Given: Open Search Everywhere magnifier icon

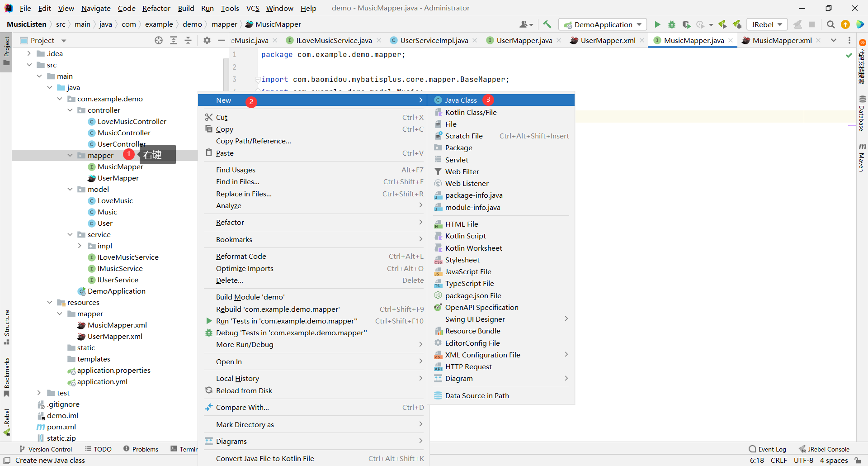Looking at the screenshot, I should [x=830, y=24].
